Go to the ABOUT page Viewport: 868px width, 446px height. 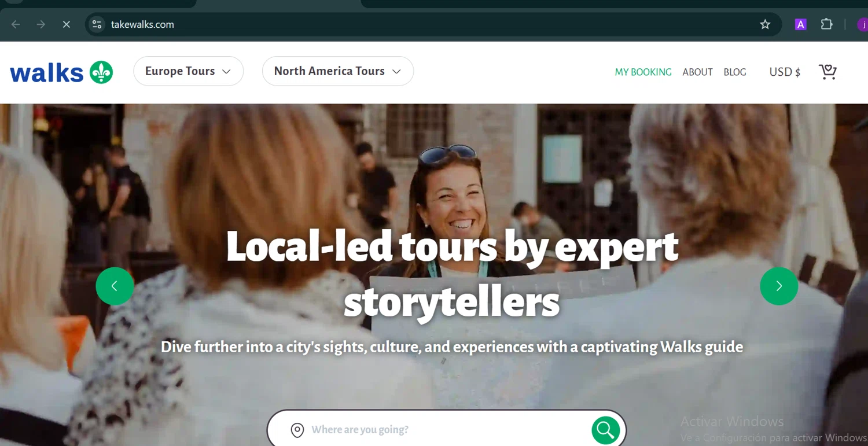[697, 72]
